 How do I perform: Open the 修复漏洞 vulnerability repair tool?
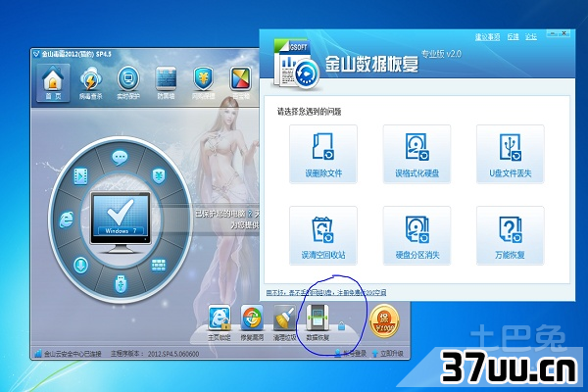pos(252,322)
